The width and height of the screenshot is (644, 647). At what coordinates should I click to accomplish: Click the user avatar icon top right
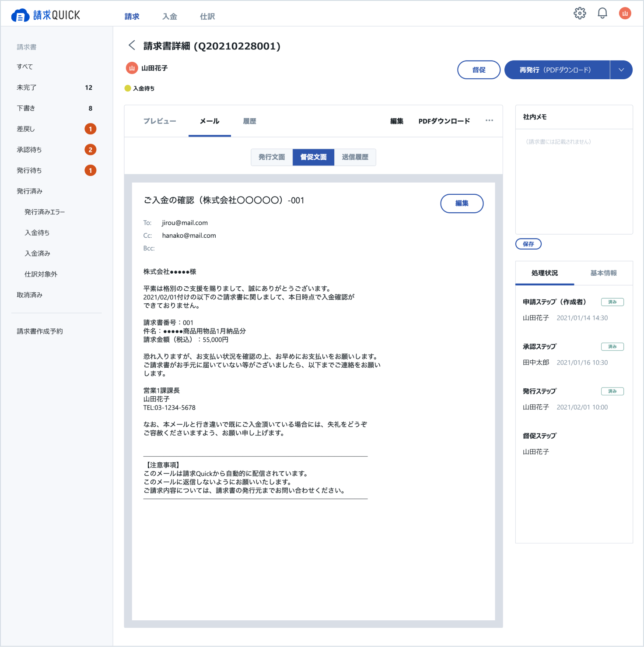[x=625, y=13]
